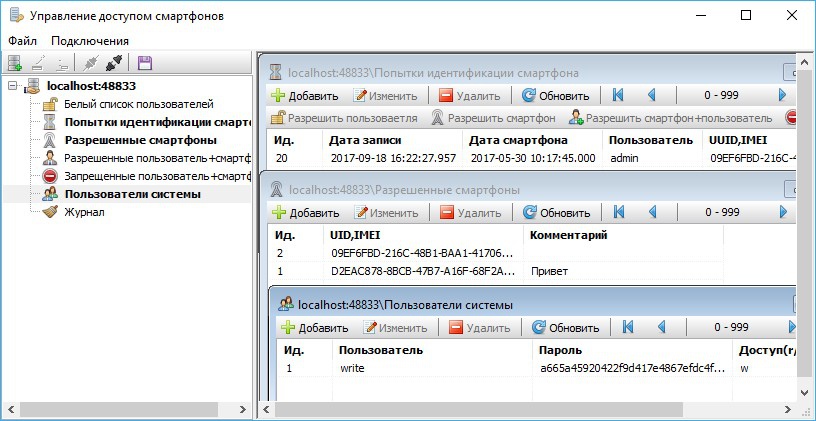Open Белый список пользователей in the tree
This screenshot has width=816, height=421.
138,104
